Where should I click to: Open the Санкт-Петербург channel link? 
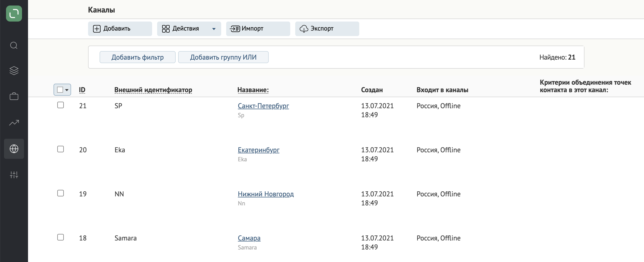tap(263, 106)
